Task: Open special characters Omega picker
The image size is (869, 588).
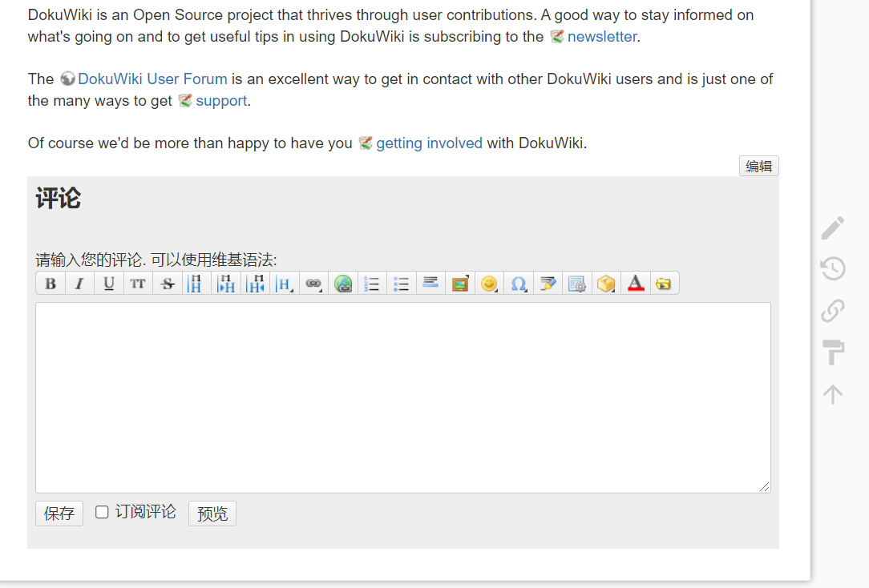Action: tap(519, 284)
